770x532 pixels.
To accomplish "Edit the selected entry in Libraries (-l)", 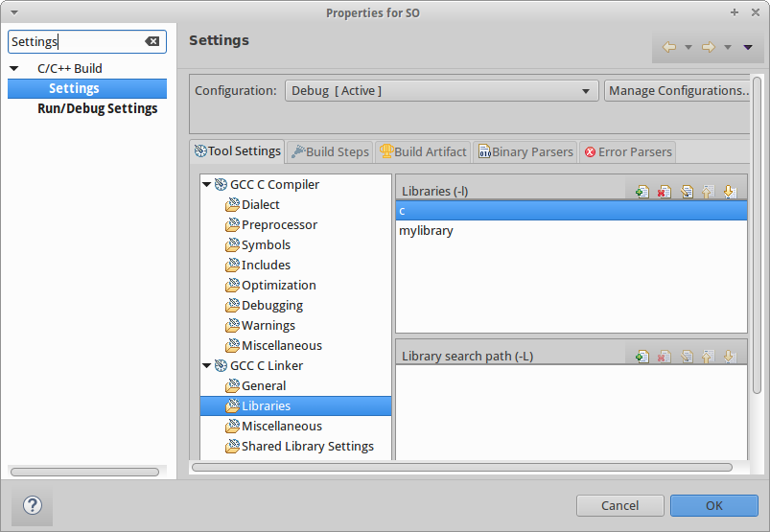I will [687, 192].
